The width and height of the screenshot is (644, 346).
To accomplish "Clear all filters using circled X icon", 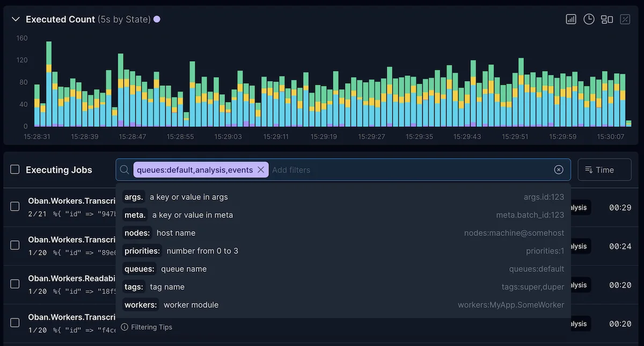I will [x=558, y=169].
